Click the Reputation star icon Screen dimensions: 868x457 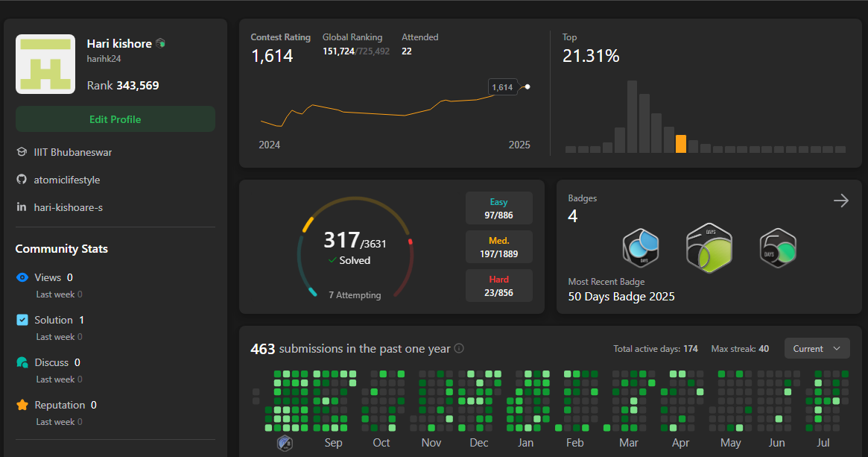(22, 404)
